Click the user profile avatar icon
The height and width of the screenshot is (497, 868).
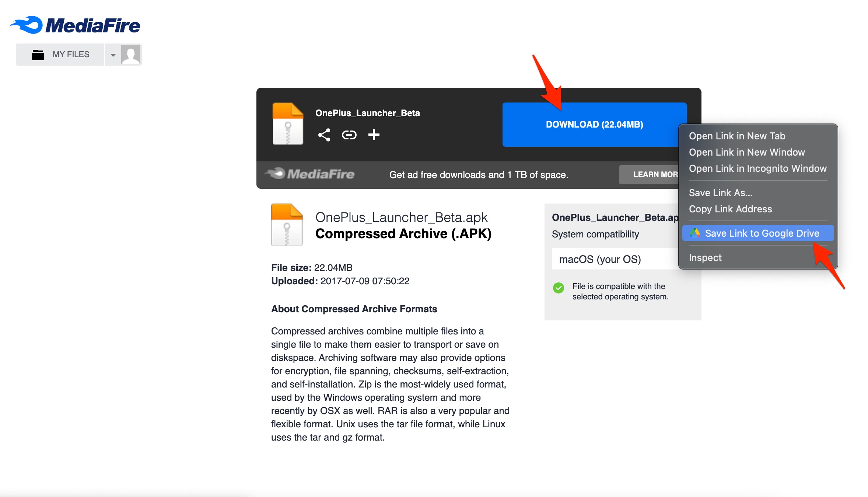130,54
